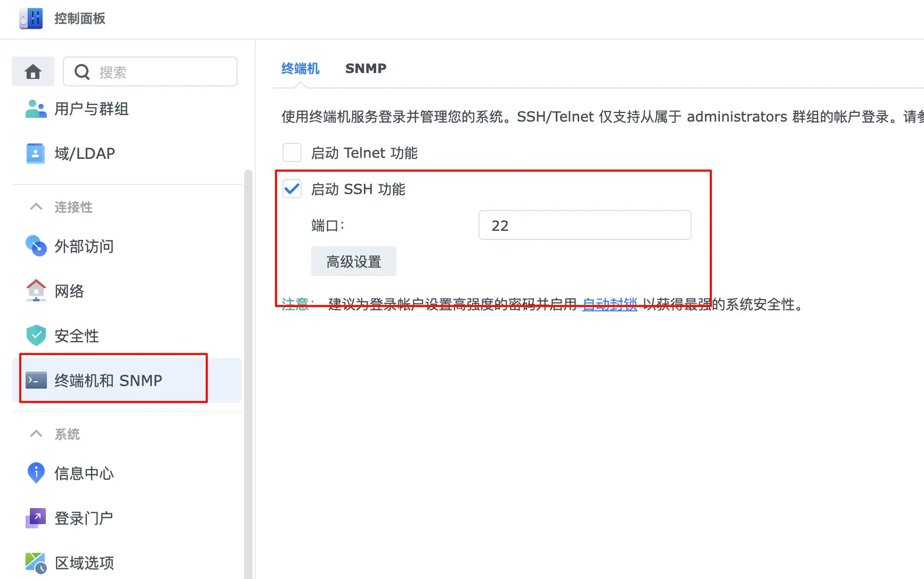Screen dimensions: 924x579
Task: Click the home icon above sidebar
Action: click(x=33, y=71)
